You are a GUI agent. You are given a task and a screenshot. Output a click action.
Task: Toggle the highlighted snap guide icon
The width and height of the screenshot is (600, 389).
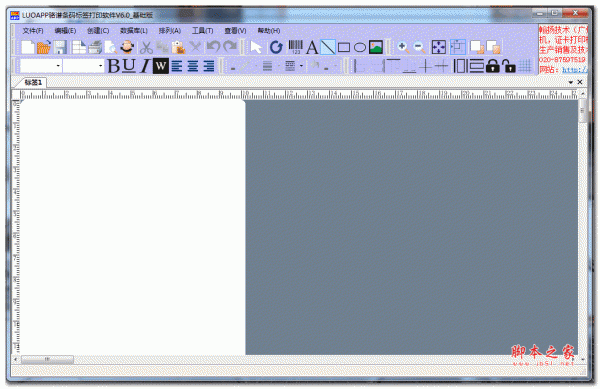tap(458, 47)
